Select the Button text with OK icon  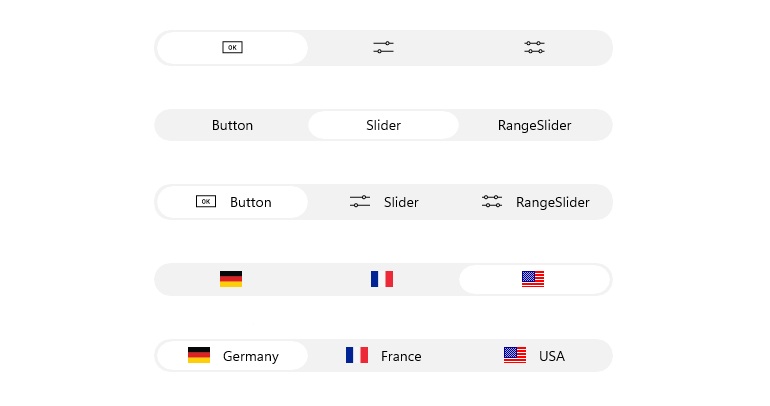click(x=250, y=202)
